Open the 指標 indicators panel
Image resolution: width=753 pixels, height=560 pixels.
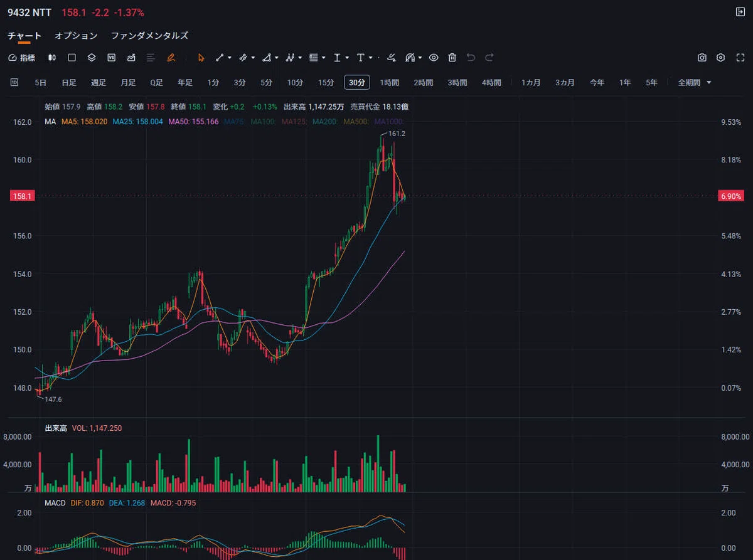21,58
